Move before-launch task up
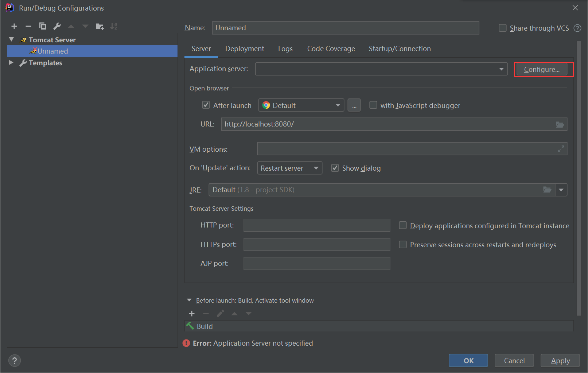The width and height of the screenshot is (588, 373). (x=234, y=314)
